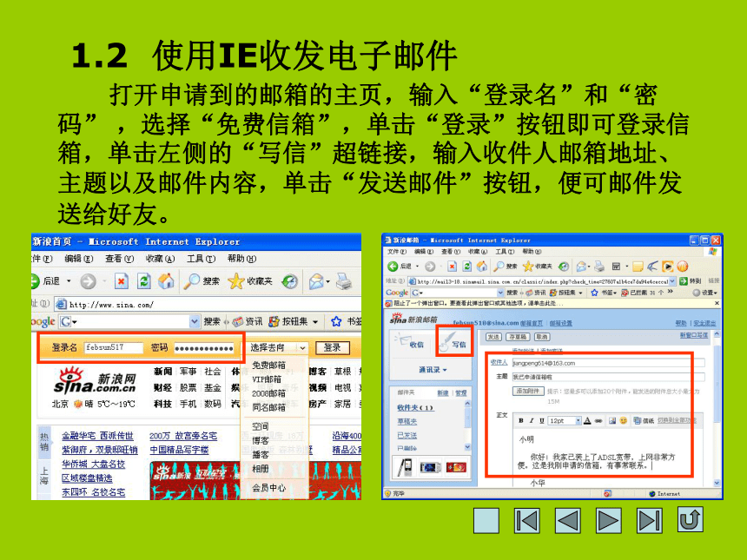The image size is (747, 560).
Task: Click mail page vertical scrollbar down arrow
Action: [x=717, y=483]
